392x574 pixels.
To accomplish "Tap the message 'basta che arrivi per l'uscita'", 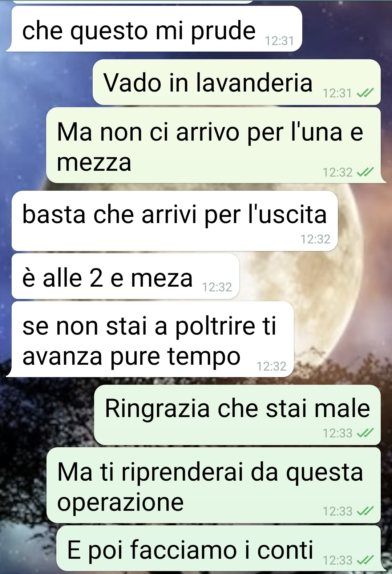I will [175, 221].
